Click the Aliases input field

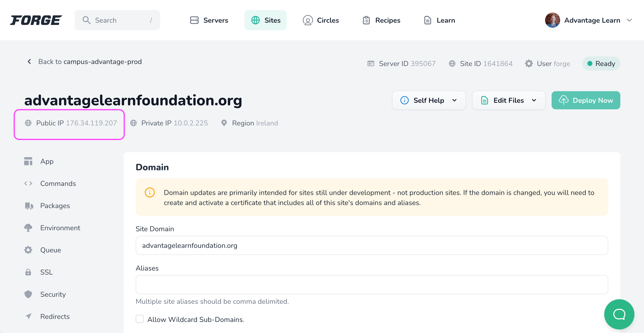372,285
